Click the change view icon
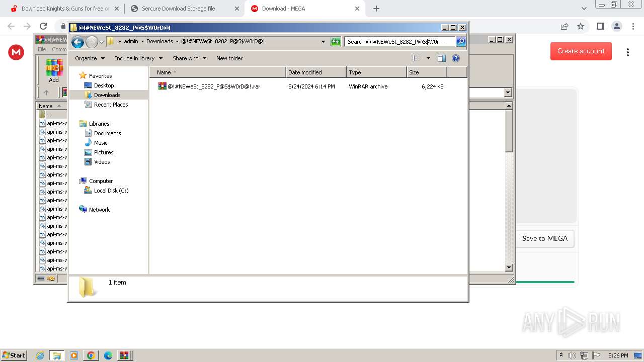Viewport: 644px width, 362px height. point(416,58)
